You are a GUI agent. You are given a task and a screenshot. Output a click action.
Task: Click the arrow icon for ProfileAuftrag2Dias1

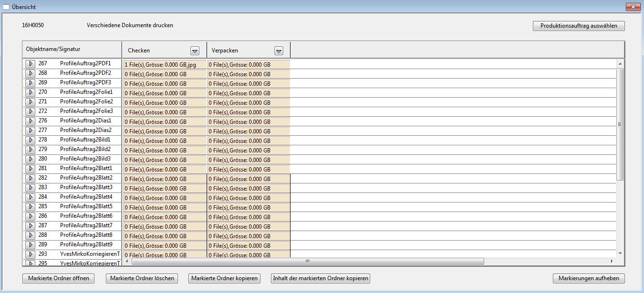[x=30, y=121]
